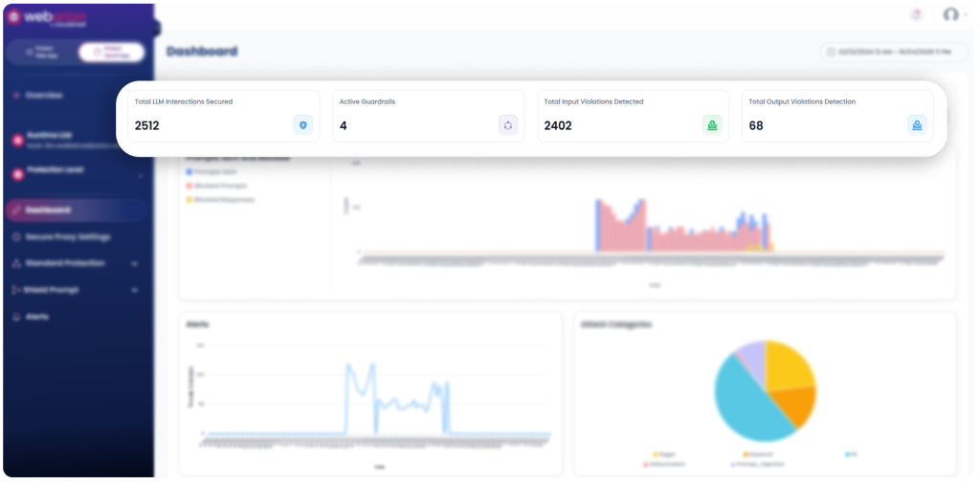Click the yellow slice of the pie chart
The width and height of the screenshot is (980, 485).
pyautogui.click(x=787, y=368)
